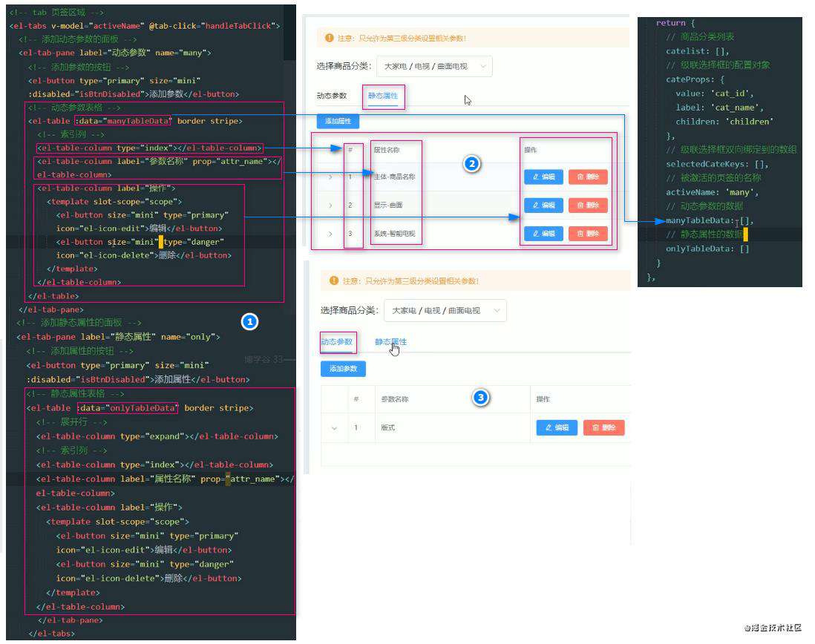Image resolution: width=815 pixels, height=644 pixels.
Task: Switch to upper 动态参数 tab
Action: [x=332, y=96]
